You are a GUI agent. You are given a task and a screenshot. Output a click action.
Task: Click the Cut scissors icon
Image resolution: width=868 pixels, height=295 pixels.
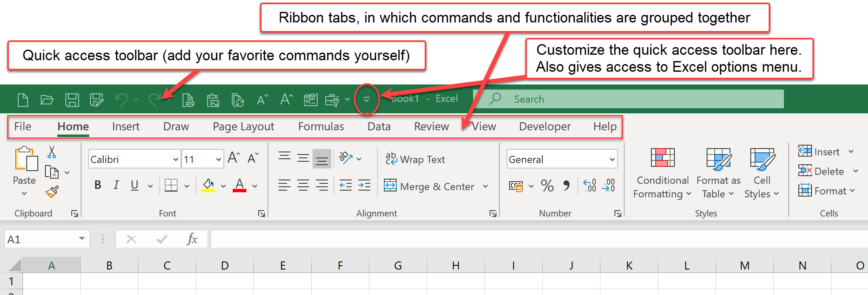click(x=52, y=152)
